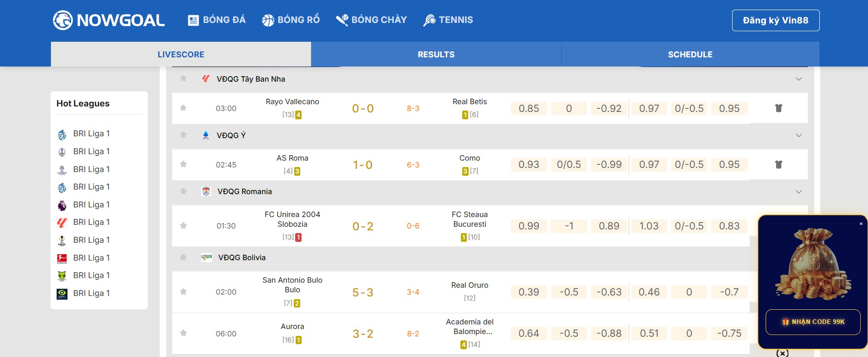The height and width of the screenshot is (357, 868).
Task: Favorite the Rayo Vallecano vs Real Betis match
Action: pos(183,108)
